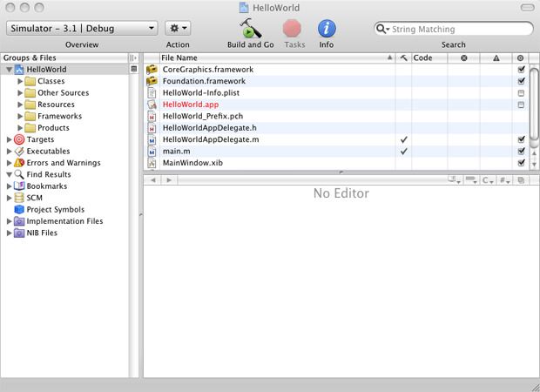Open the Simulator - 3.1 | Debug dropdown

coord(82,28)
